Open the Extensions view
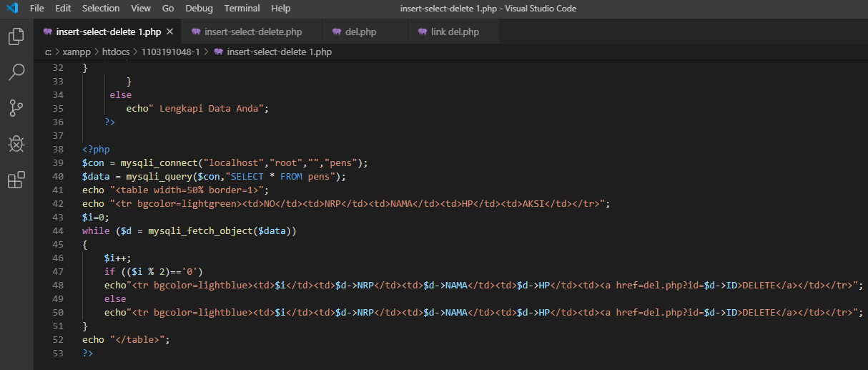This screenshot has width=868, height=370. point(16,180)
